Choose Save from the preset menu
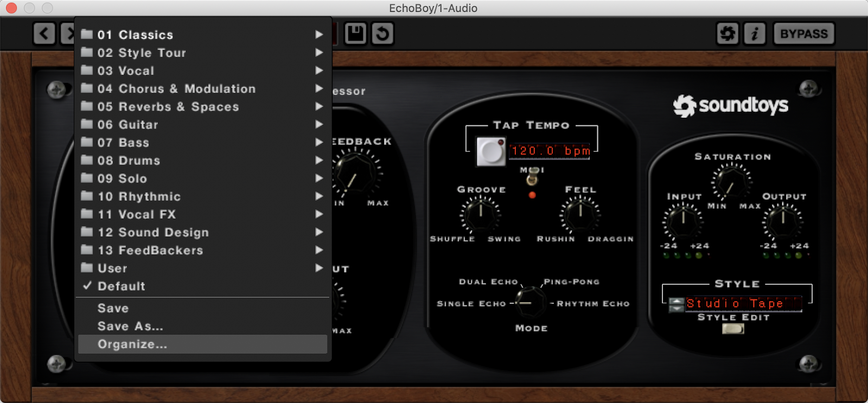Screen dimensions: 868x403 pyautogui.click(x=203, y=308)
